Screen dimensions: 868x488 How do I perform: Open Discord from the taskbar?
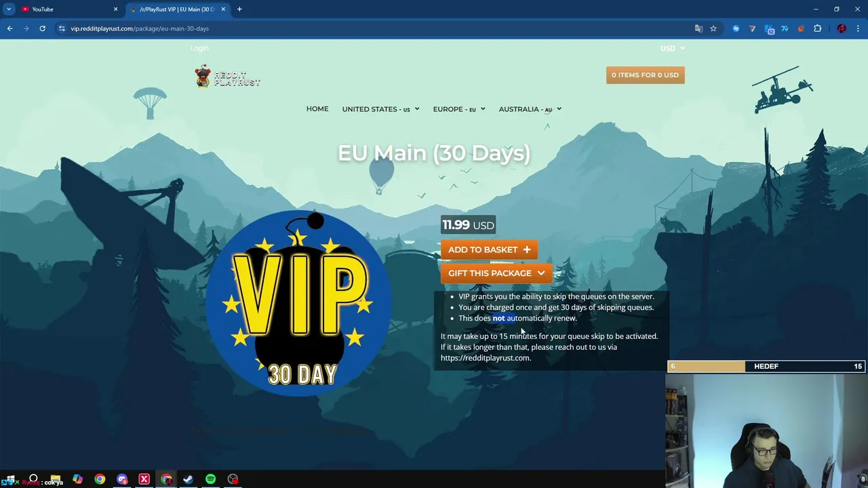122,480
